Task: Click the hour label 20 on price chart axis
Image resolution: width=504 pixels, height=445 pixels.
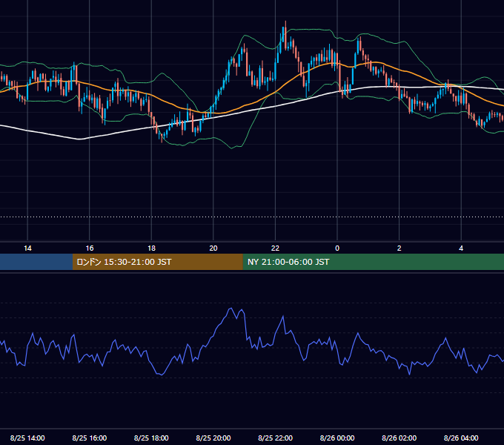Action: click(213, 248)
